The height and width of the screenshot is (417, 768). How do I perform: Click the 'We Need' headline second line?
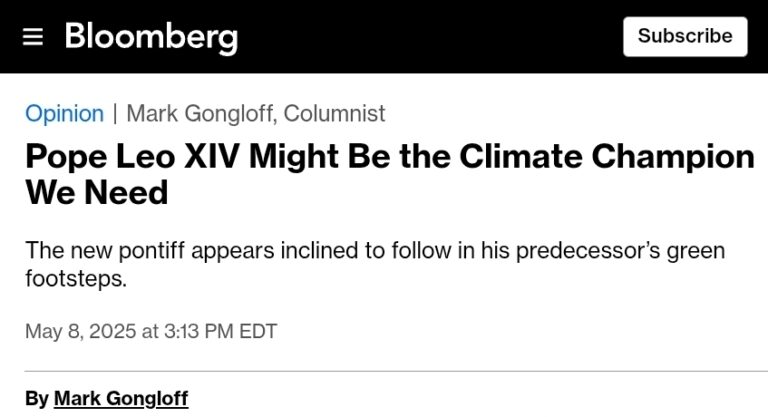tap(96, 193)
